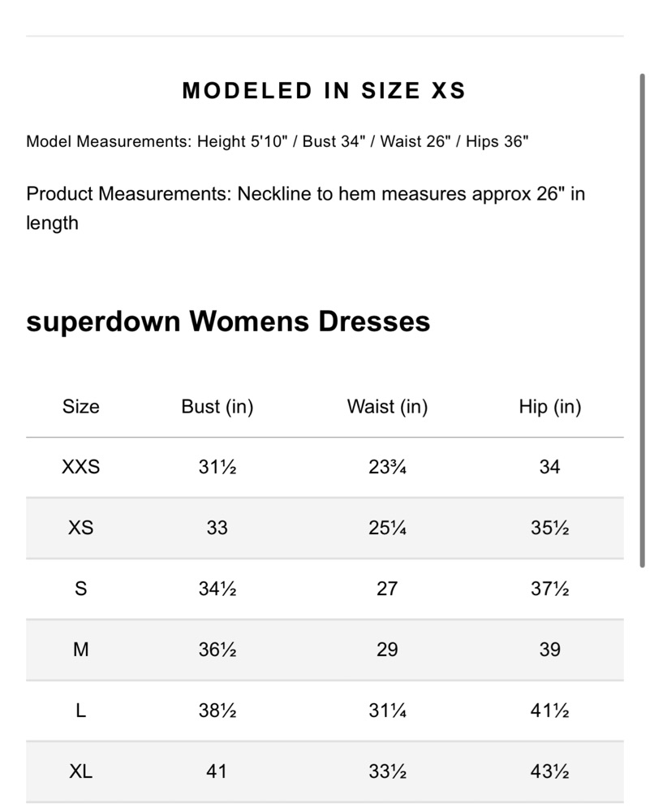Click the Bust (in) column header

217,407
